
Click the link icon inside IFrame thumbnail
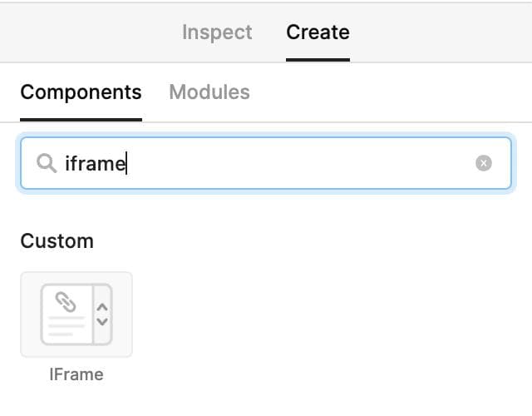[x=65, y=300]
